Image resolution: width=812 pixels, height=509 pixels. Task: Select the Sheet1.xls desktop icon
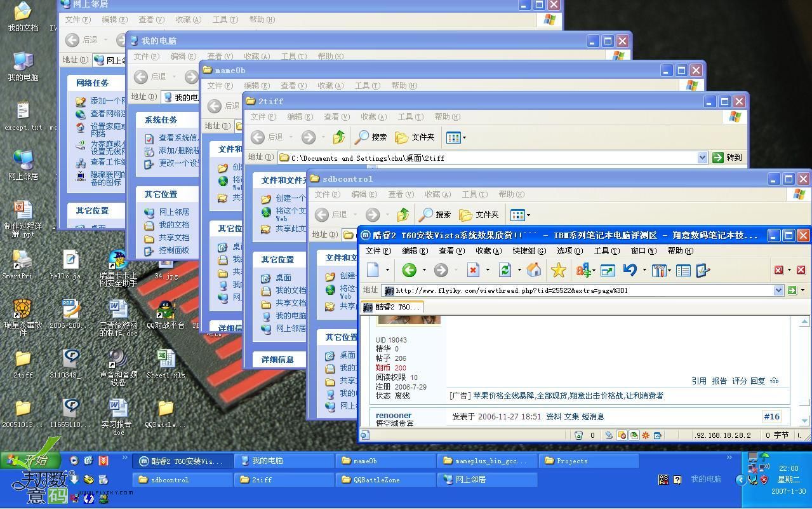pyautogui.click(x=166, y=364)
